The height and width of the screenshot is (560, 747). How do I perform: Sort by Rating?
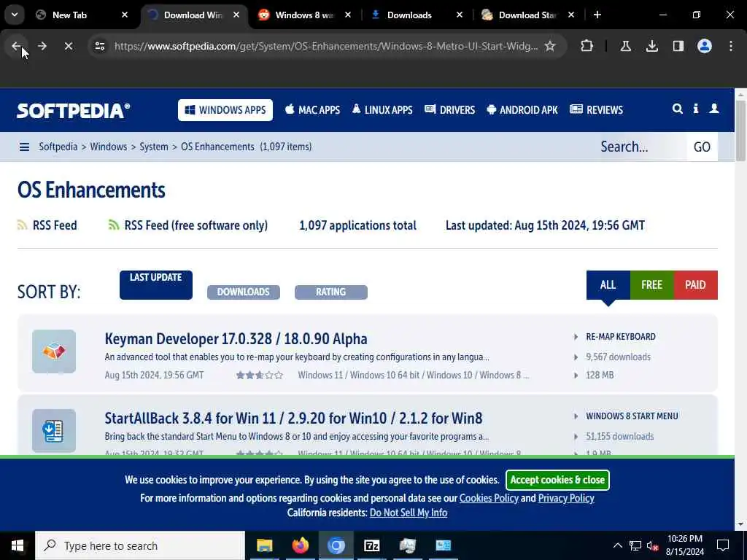tap(331, 292)
